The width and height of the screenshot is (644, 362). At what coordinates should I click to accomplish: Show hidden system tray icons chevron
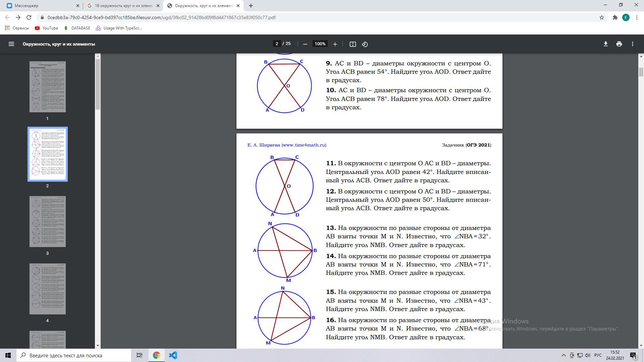(563, 355)
